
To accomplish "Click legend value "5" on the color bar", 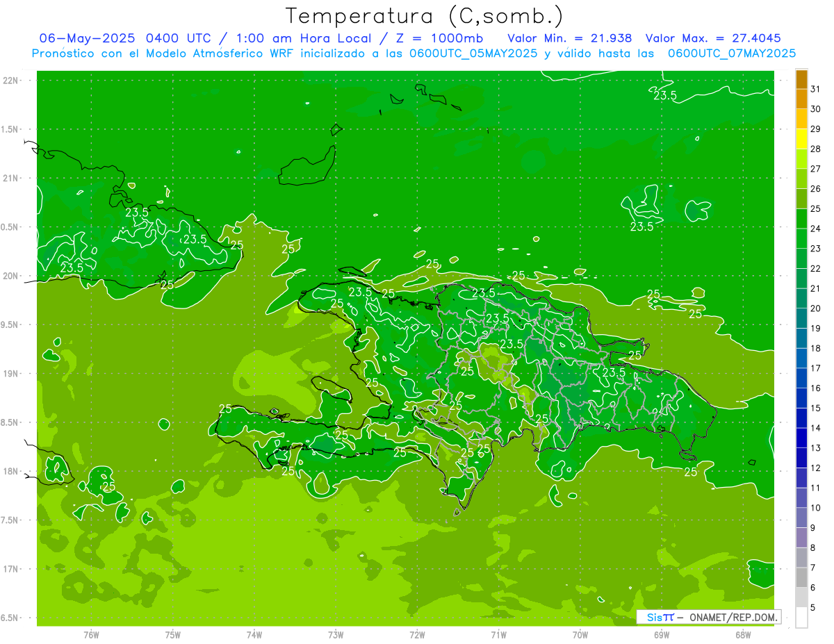I will [x=813, y=607].
